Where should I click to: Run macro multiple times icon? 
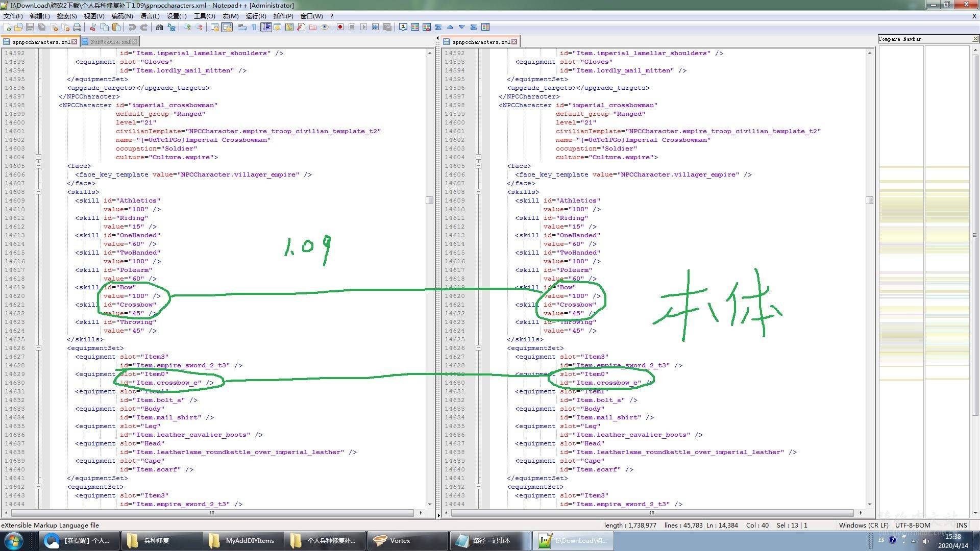[375, 27]
